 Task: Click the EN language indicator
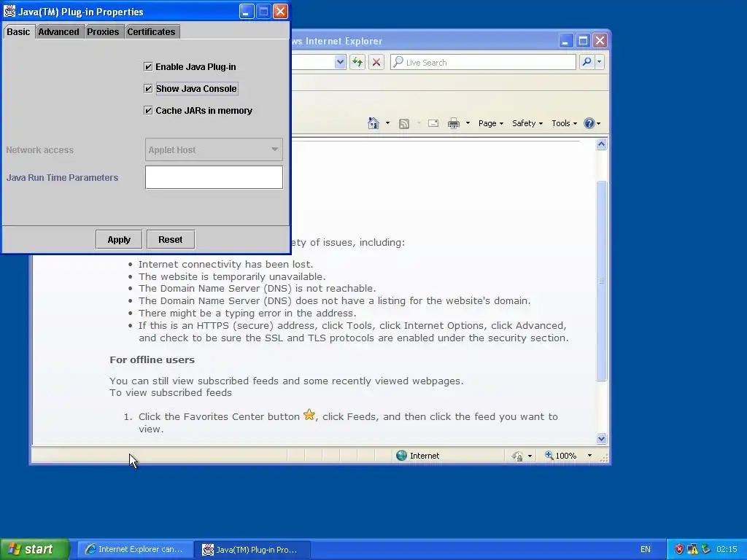[x=645, y=550]
